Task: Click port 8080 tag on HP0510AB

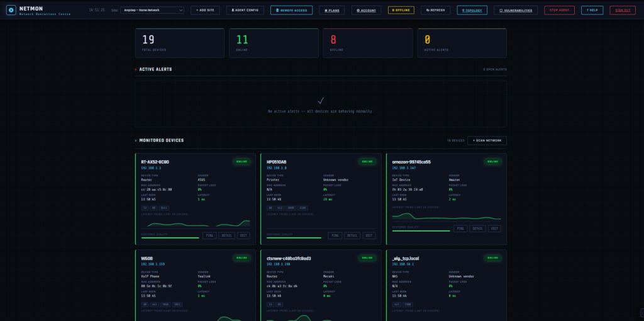Action: [291, 208]
